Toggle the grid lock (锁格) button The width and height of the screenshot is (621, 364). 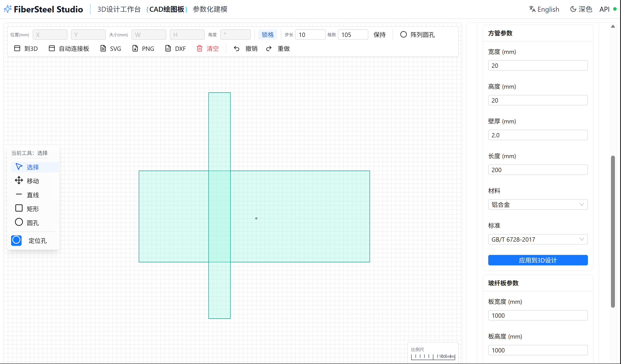(x=267, y=35)
